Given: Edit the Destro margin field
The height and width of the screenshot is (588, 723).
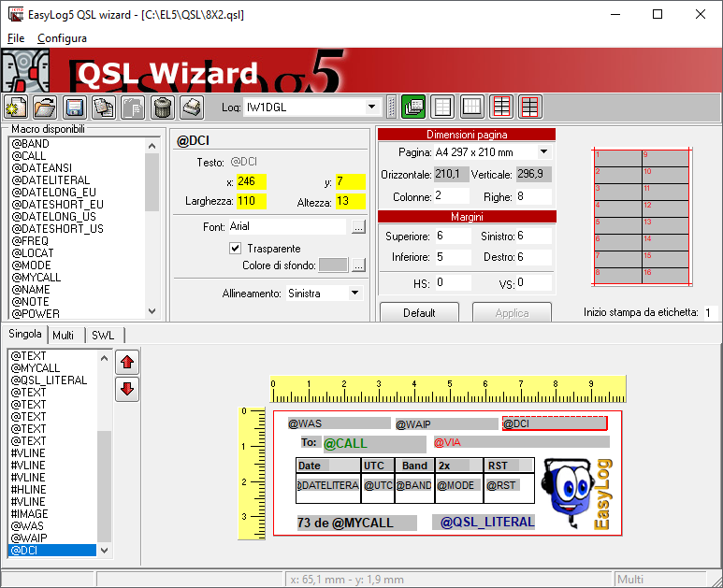Looking at the screenshot, I should tap(534, 257).
